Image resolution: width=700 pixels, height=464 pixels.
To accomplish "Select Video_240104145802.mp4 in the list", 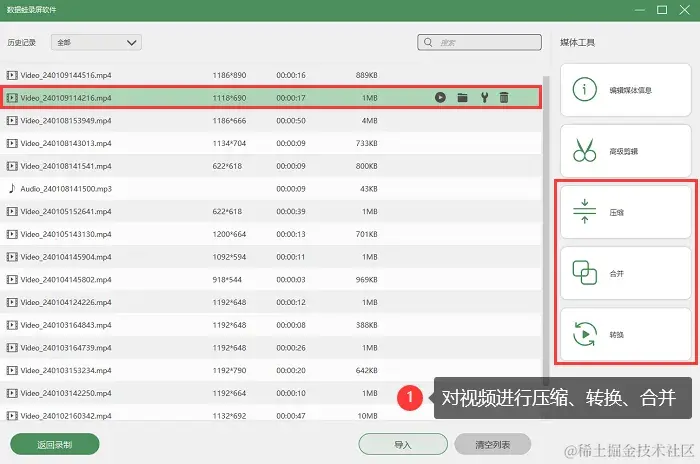I will click(x=271, y=280).
